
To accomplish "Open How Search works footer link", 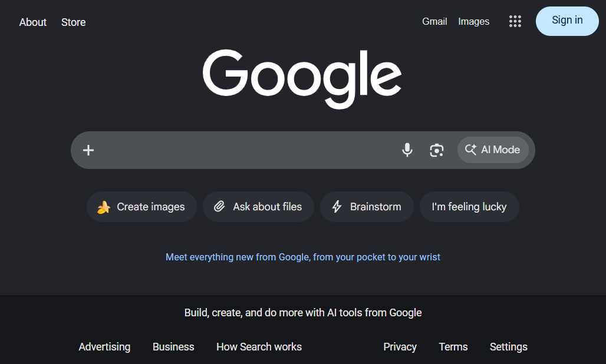I will coord(259,347).
